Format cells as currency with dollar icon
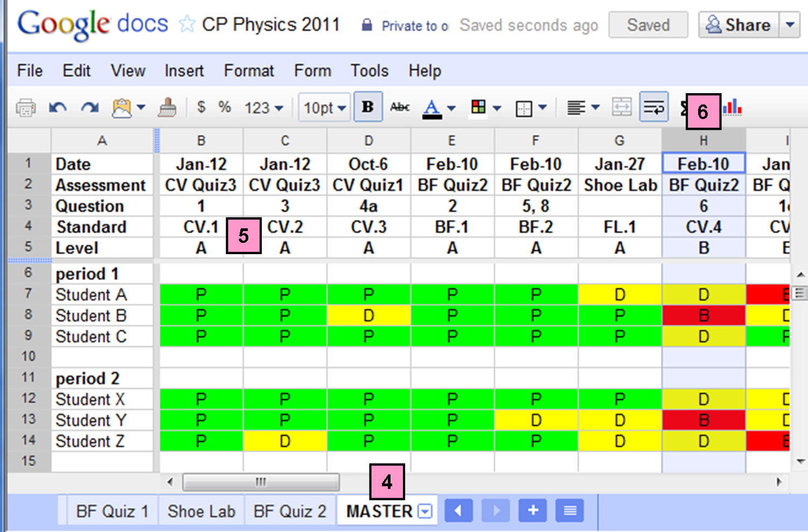The width and height of the screenshot is (808, 532). coord(201,107)
